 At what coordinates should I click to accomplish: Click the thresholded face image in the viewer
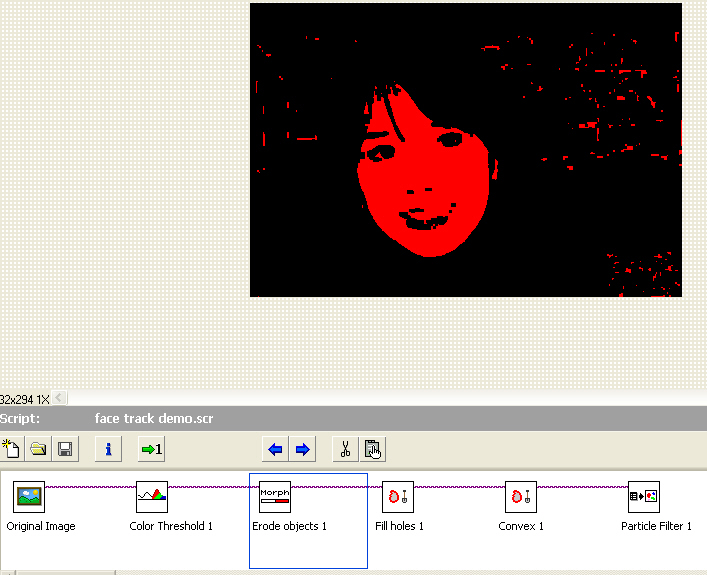pos(466,150)
